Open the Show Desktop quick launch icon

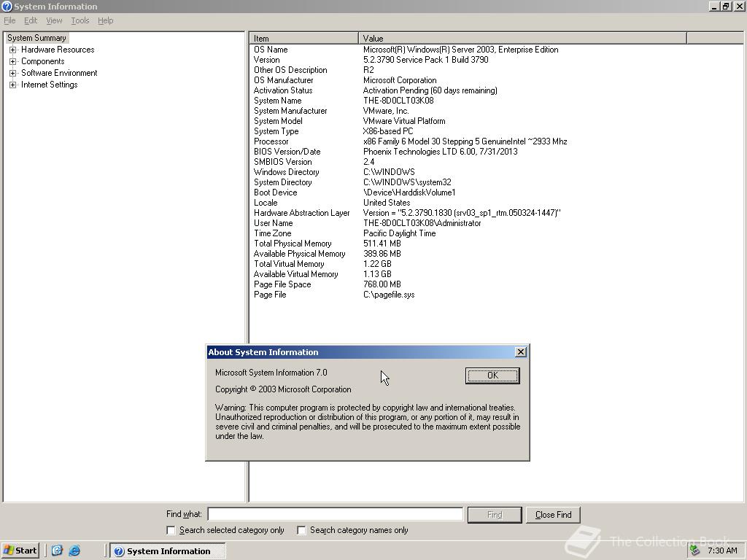pyautogui.click(x=57, y=551)
